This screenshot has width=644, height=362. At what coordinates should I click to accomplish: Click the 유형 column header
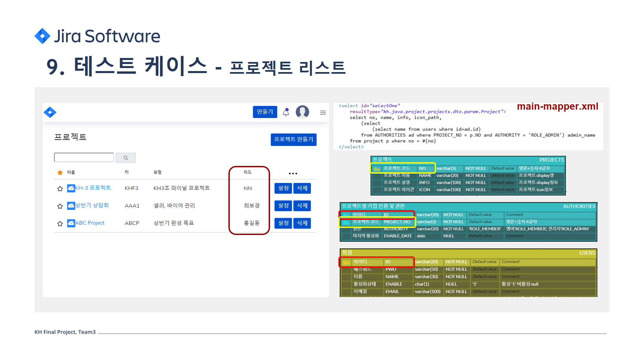click(158, 172)
